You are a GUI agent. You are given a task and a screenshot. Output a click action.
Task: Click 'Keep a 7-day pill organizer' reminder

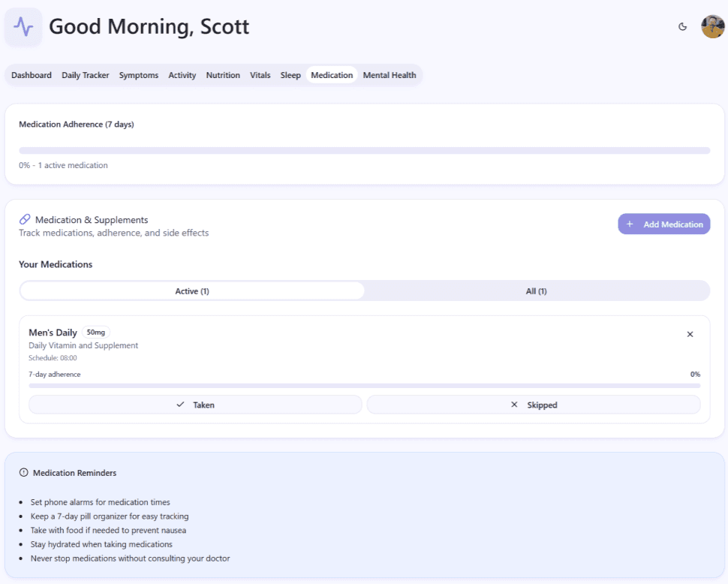click(110, 516)
